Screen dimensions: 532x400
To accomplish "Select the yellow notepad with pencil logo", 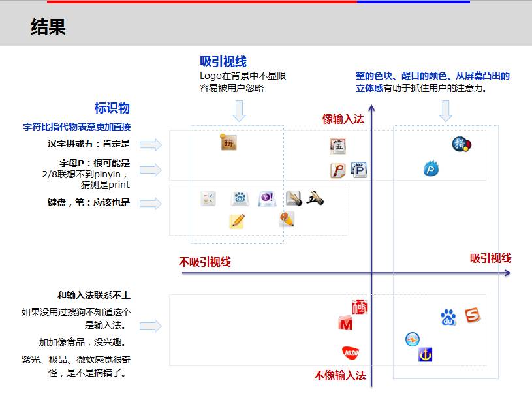I will coord(237,221).
